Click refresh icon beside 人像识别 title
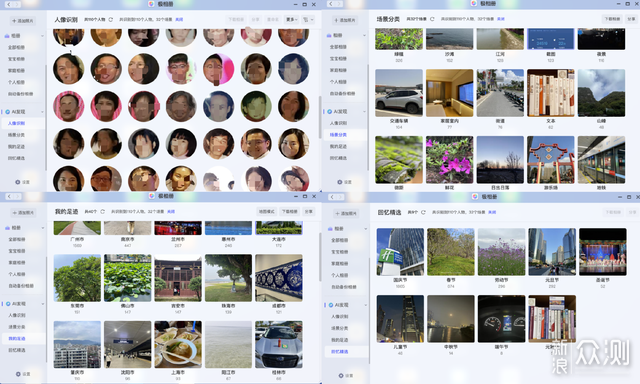640x384 pixels. click(111, 20)
